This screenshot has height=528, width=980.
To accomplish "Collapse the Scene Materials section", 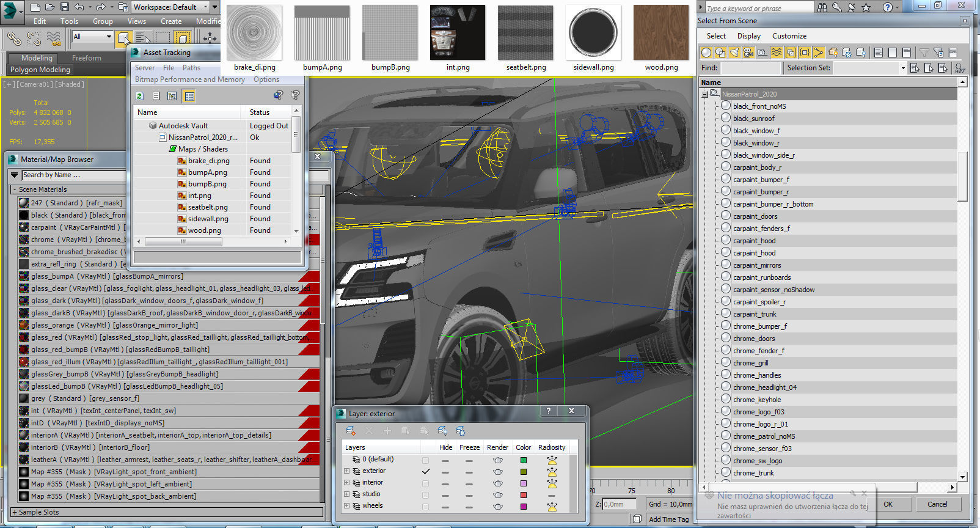I will coord(15,189).
